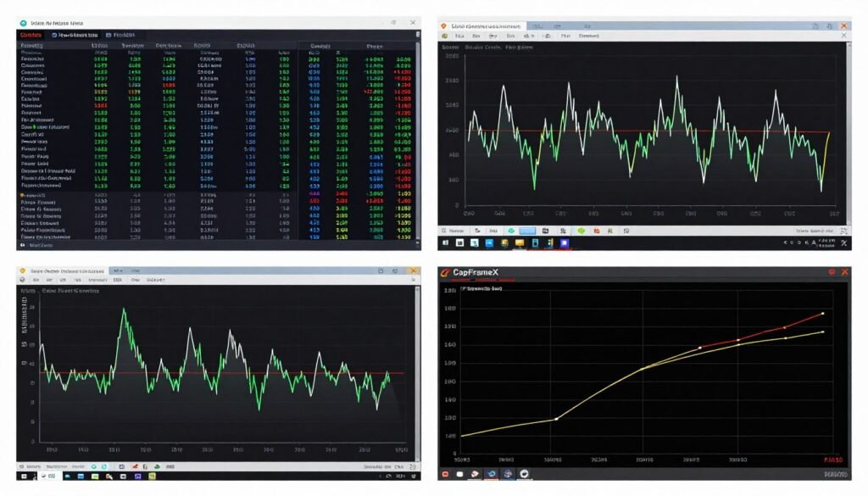
Task: Select the third tab in top-left table window
Action: (120, 35)
